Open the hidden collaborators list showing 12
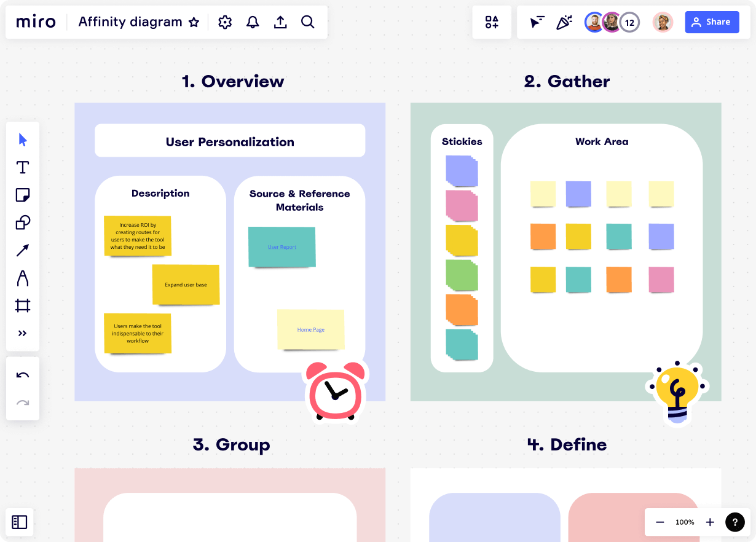This screenshot has width=756, height=542. point(629,22)
